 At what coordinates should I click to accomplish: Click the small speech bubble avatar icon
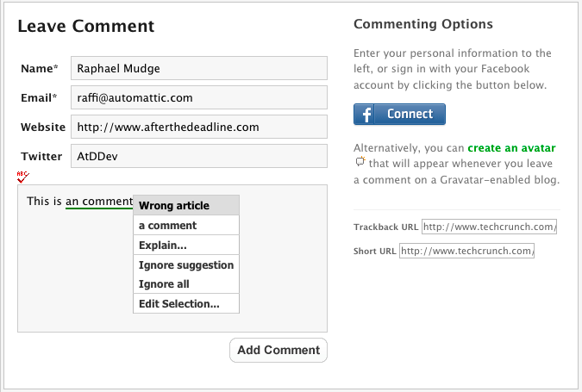click(360, 162)
